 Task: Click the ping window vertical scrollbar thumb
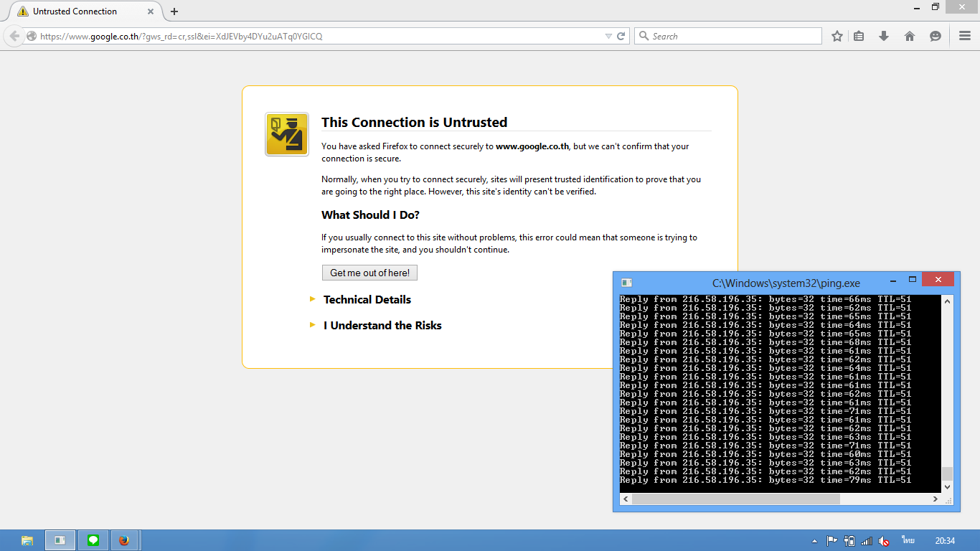click(x=947, y=474)
